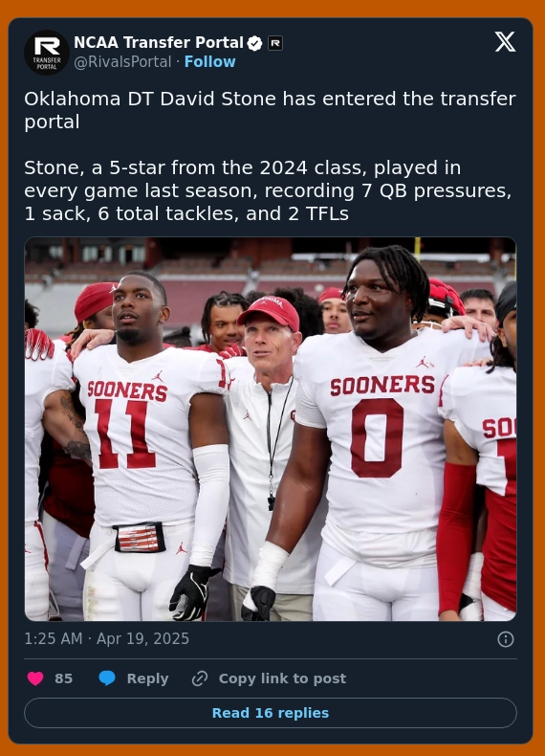Open the @RivalsPortal handle link
Viewport: 545px width, 756px height.
point(122,61)
